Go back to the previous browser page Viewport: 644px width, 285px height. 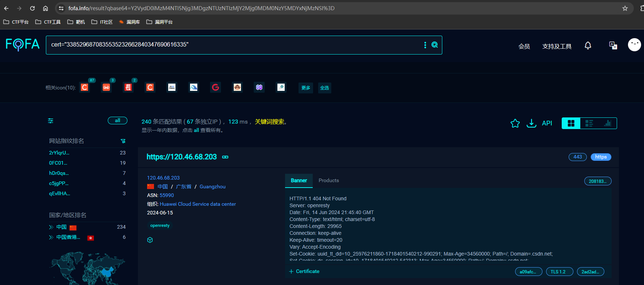[x=6, y=8]
